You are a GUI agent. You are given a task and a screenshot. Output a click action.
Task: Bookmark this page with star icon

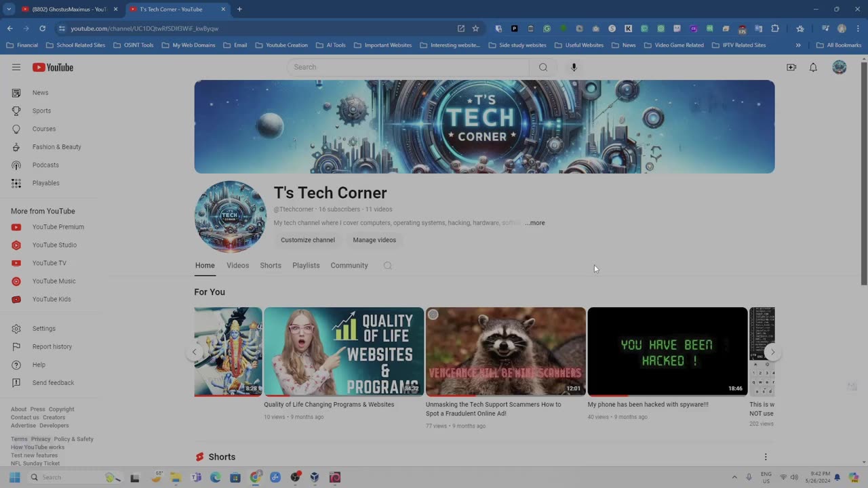point(475,28)
